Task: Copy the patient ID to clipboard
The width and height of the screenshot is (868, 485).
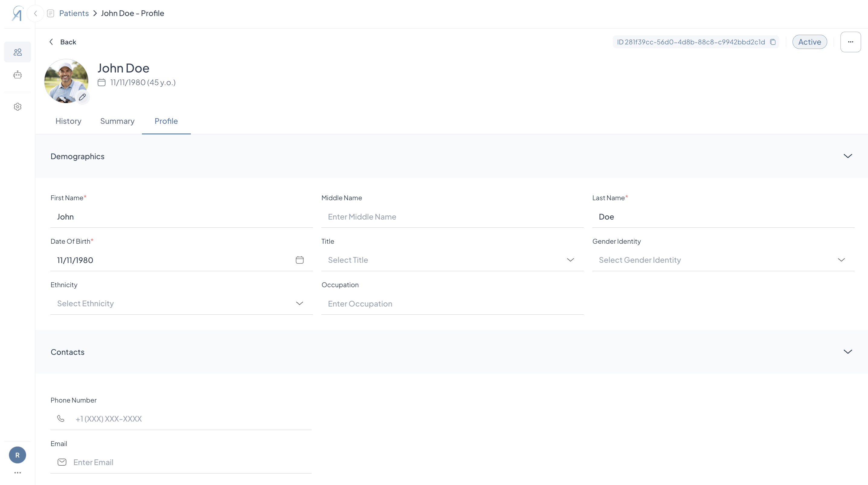Action: 773,42
